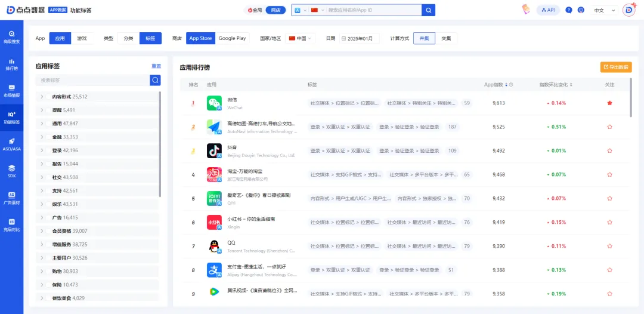Open the country flag dropdown in search bar

318,10
